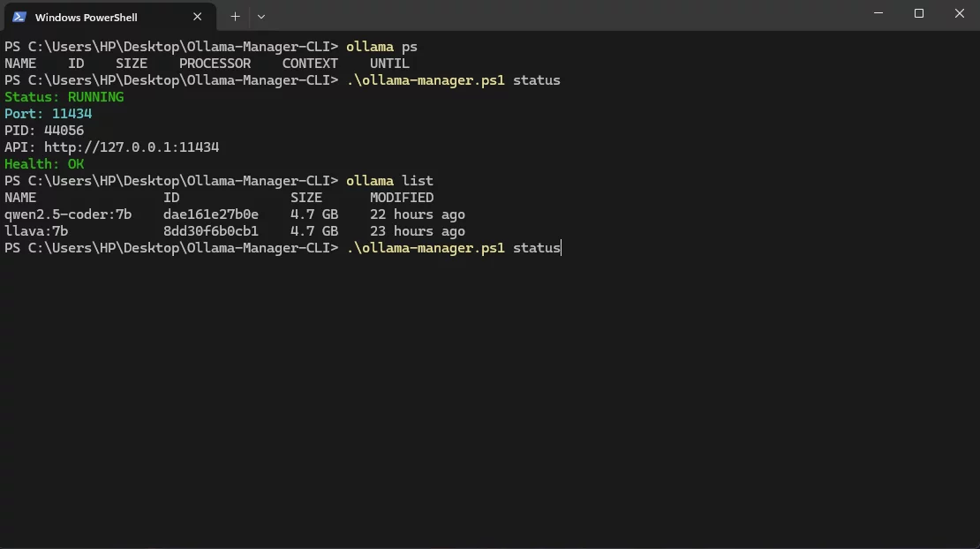Click the MODIFIED column header
The height and width of the screenshot is (549, 980).
click(x=401, y=198)
